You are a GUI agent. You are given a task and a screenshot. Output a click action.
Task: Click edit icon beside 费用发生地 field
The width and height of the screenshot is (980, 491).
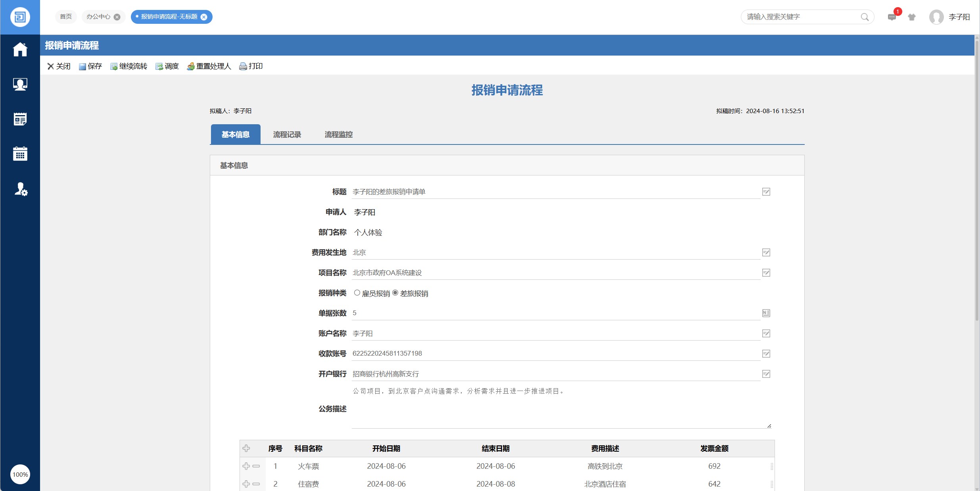tap(766, 252)
